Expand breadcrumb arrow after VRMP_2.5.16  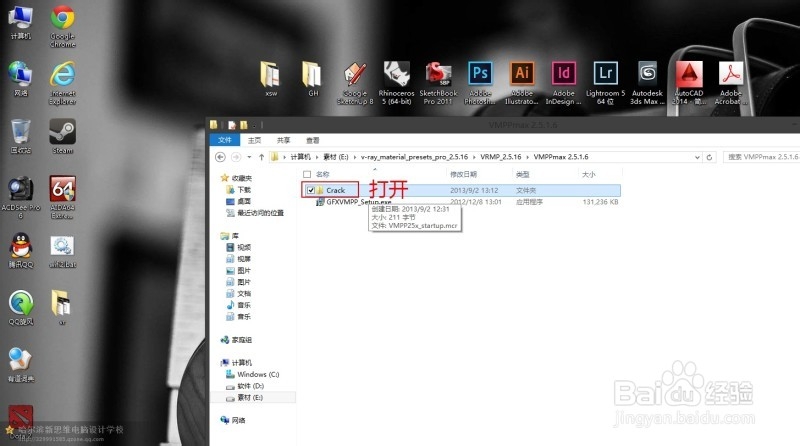[528, 157]
